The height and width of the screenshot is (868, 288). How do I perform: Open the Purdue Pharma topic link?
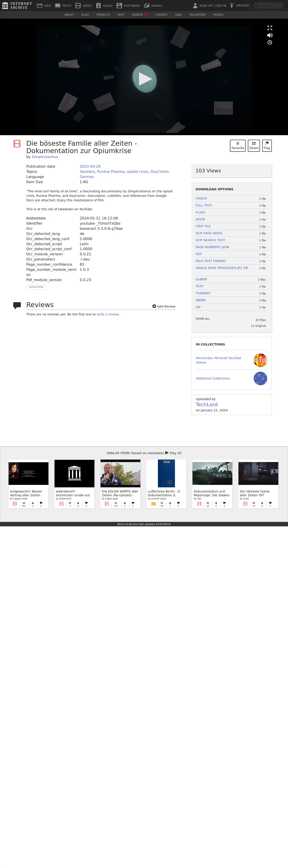pos(111,172)
